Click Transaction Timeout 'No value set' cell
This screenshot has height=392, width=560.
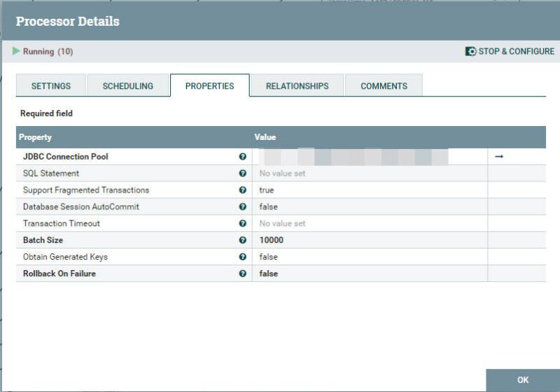[370, 223]
